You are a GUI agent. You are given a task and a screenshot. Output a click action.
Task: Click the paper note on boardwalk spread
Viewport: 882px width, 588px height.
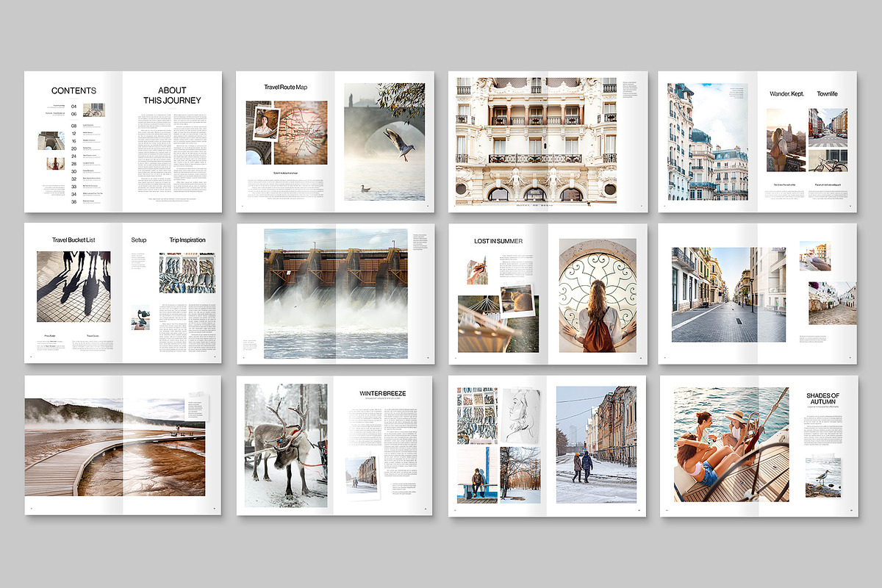coord(196,406)
